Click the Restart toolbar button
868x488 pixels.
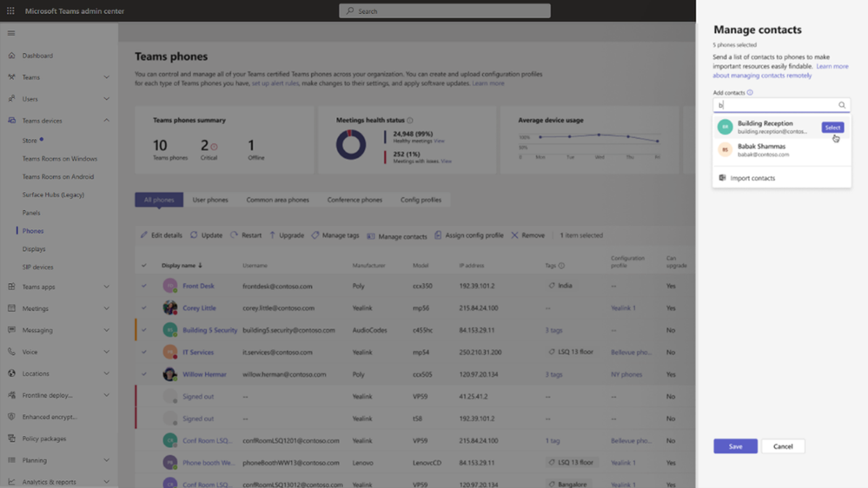click(246, 235)
